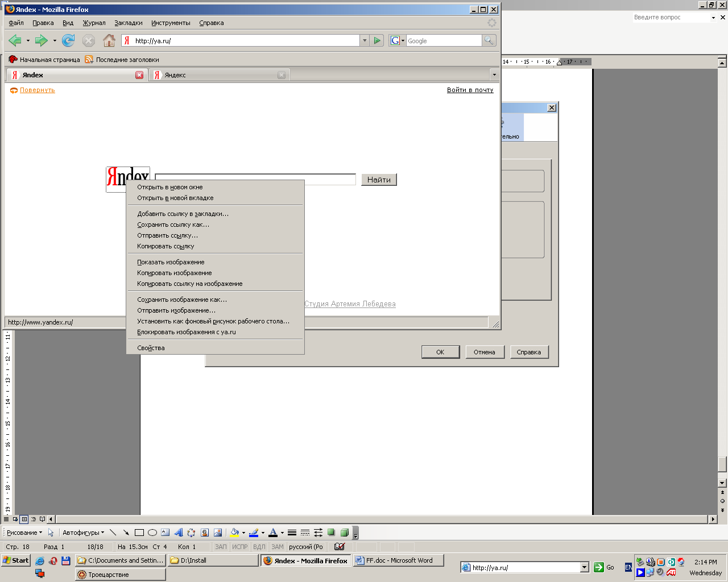The width and height of the screenshot is (728, 582).
Task: Go to Firefox Home page icon
Action: (x=109, y=40)
